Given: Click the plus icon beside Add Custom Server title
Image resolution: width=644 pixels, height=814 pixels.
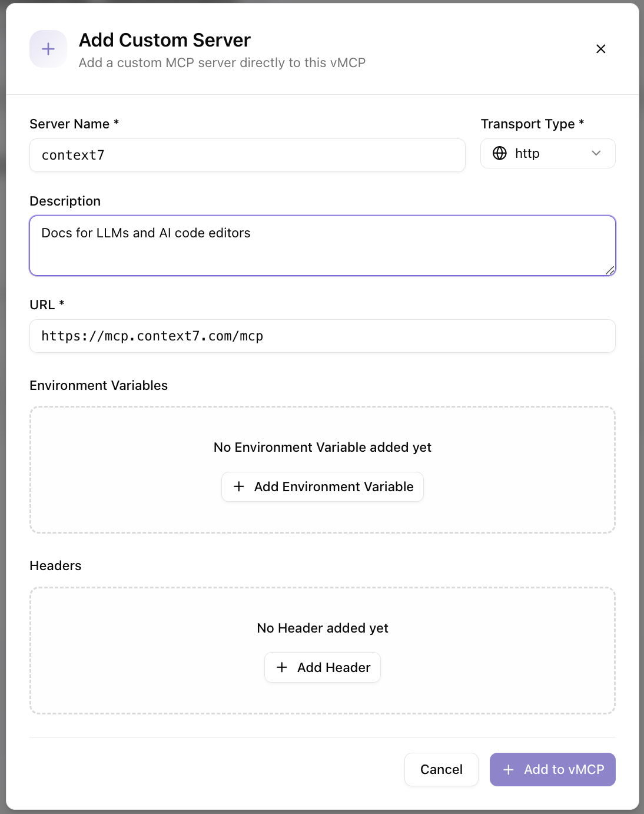Looking at the screenshot, I should pos(48,49).
